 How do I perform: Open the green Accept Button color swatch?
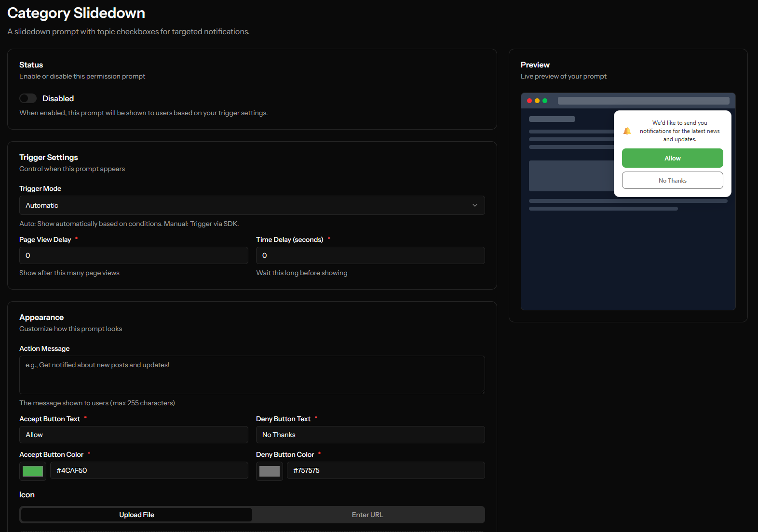(33, 471)
